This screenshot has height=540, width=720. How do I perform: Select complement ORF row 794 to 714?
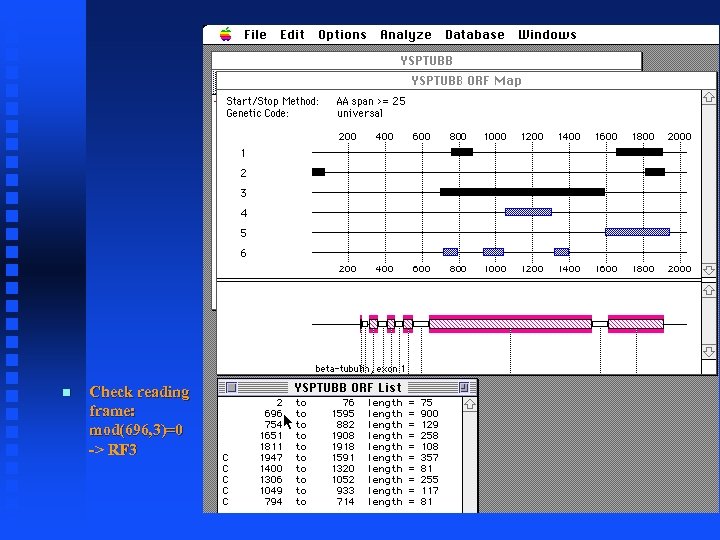(x=340, y=502)
